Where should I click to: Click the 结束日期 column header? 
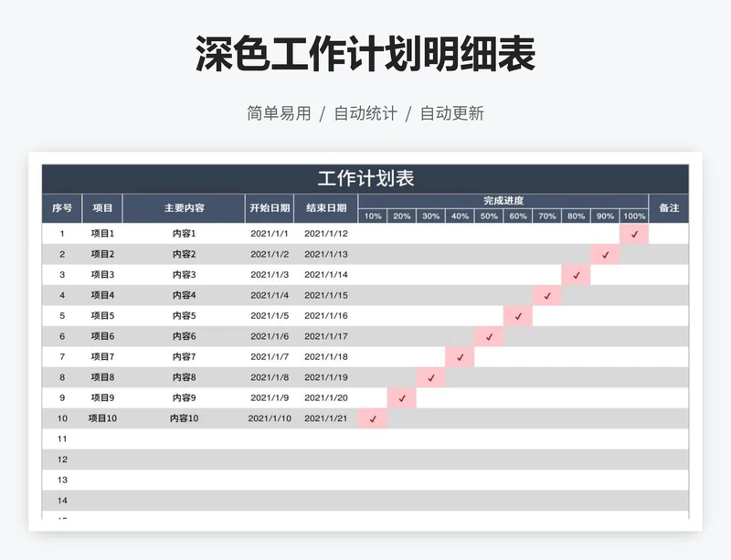tap(326, 208)
